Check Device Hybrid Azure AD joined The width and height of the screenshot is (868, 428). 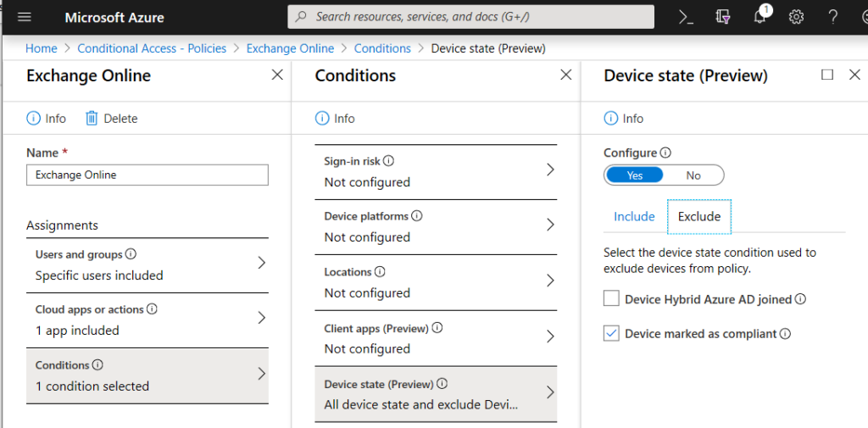(611, 299)
